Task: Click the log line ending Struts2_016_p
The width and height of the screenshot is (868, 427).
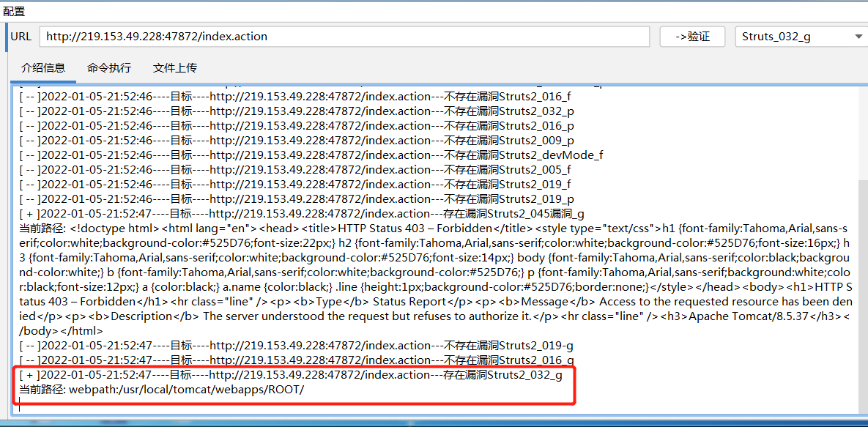Action: tap(296, 126)
